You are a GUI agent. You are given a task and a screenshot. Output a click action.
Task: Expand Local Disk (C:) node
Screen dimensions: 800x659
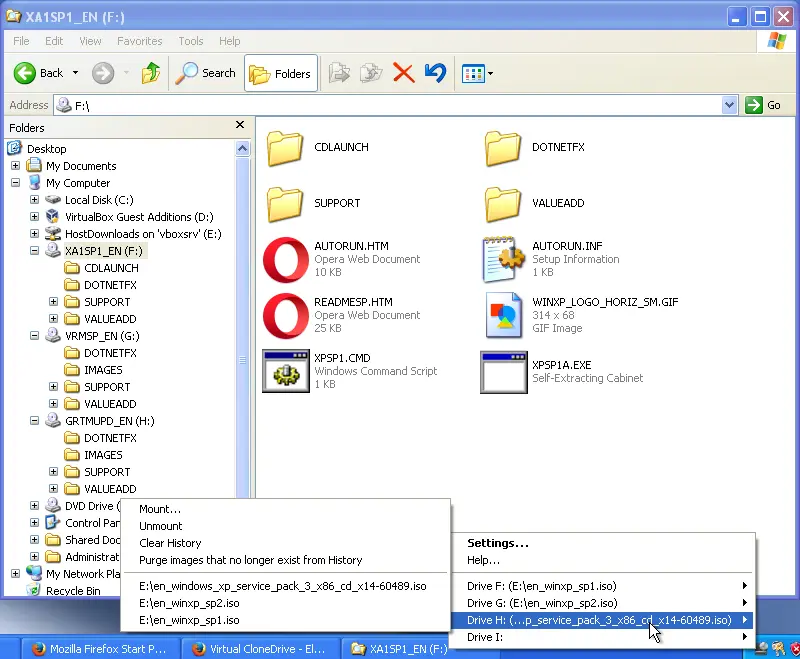point(34,199)
